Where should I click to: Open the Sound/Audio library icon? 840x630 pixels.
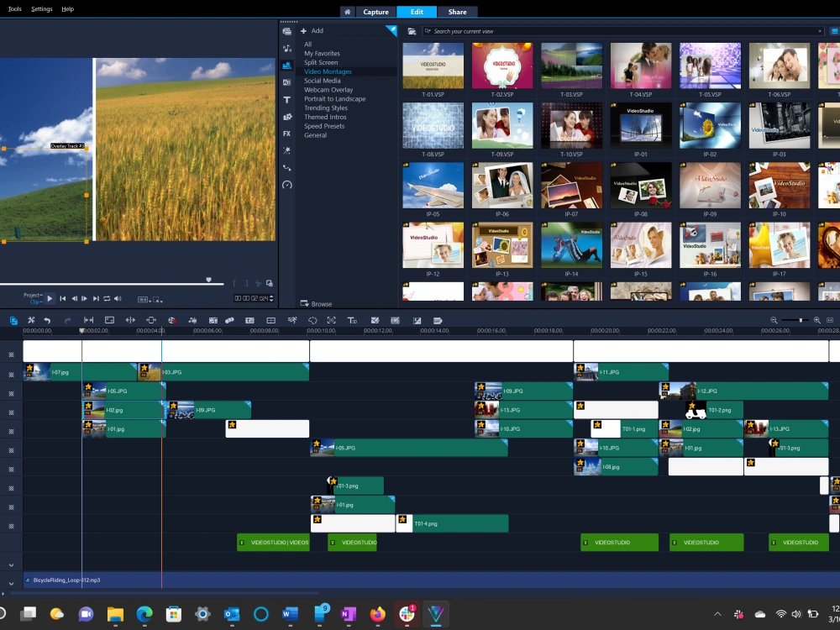287,48
